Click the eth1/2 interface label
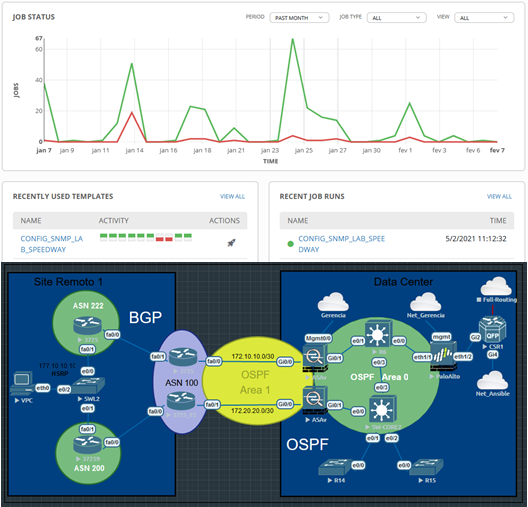This screenshot has width=528, height=507. (x=463, y=357)
